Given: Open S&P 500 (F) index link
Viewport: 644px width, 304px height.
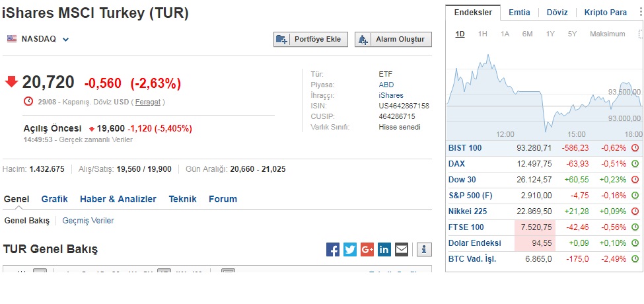Looking at the screenshot, I should coord(470,196).
